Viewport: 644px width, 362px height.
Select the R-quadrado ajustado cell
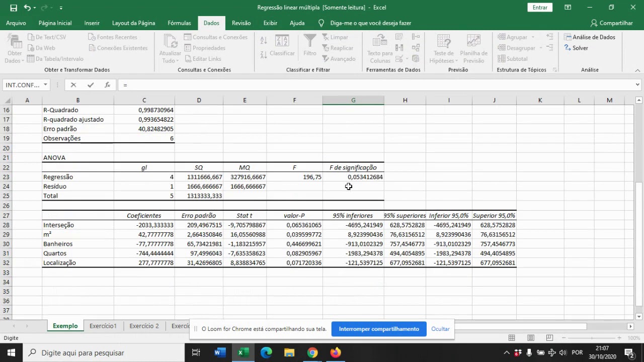(78, 120)
